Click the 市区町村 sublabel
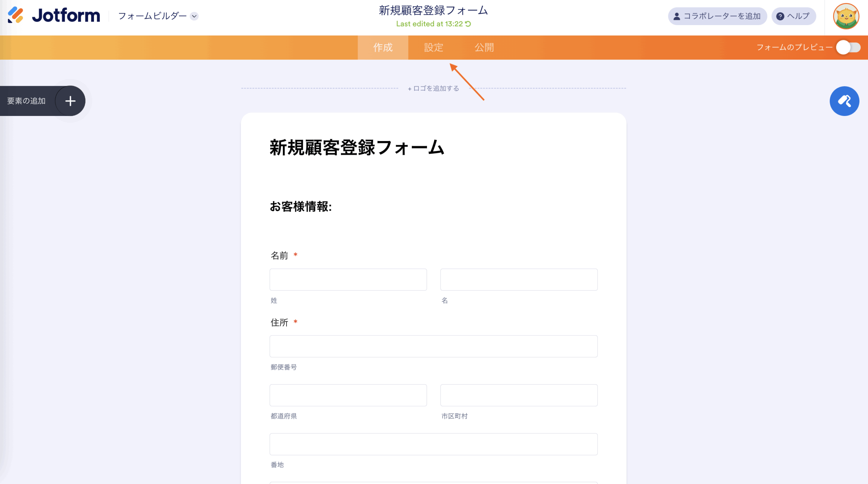Image resolution: width=868 pixels, height=484 pixels. [454, 416]
